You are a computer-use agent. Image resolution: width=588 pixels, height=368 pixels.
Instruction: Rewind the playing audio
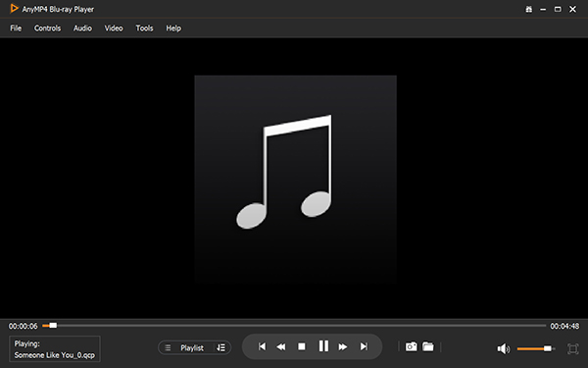[281, 346]
